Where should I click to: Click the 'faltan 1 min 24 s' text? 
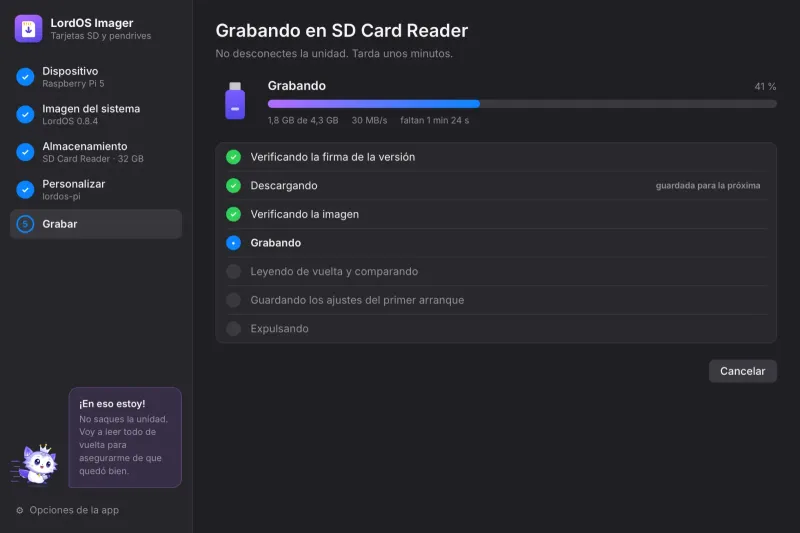click(x=434, y=120)
